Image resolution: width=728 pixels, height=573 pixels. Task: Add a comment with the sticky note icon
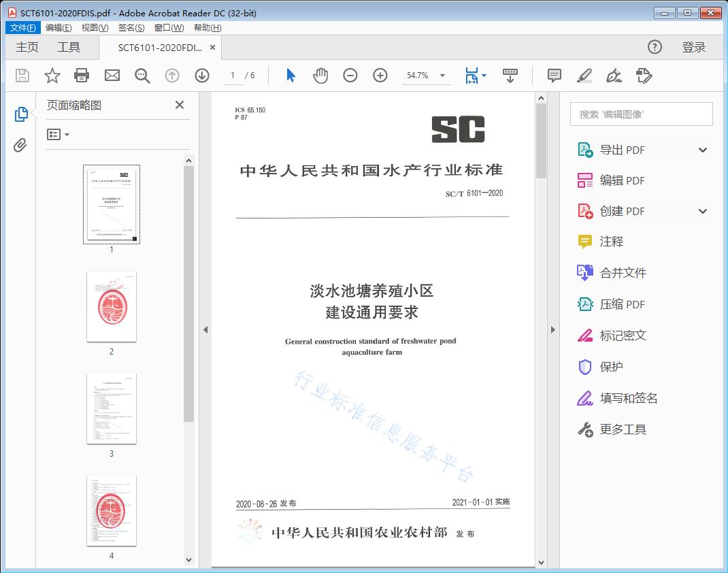click(555, 76)
